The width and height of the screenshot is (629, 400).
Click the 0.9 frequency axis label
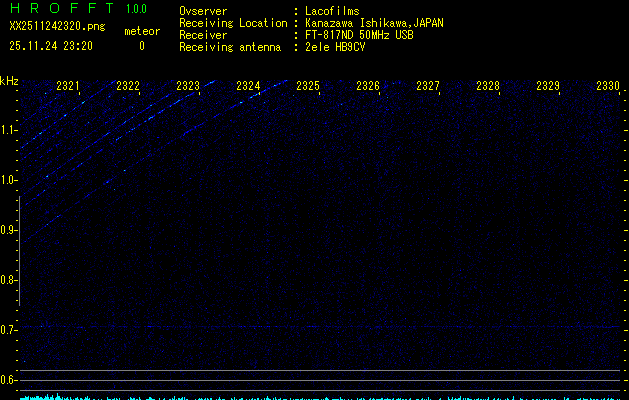click(x=9, y=230)
